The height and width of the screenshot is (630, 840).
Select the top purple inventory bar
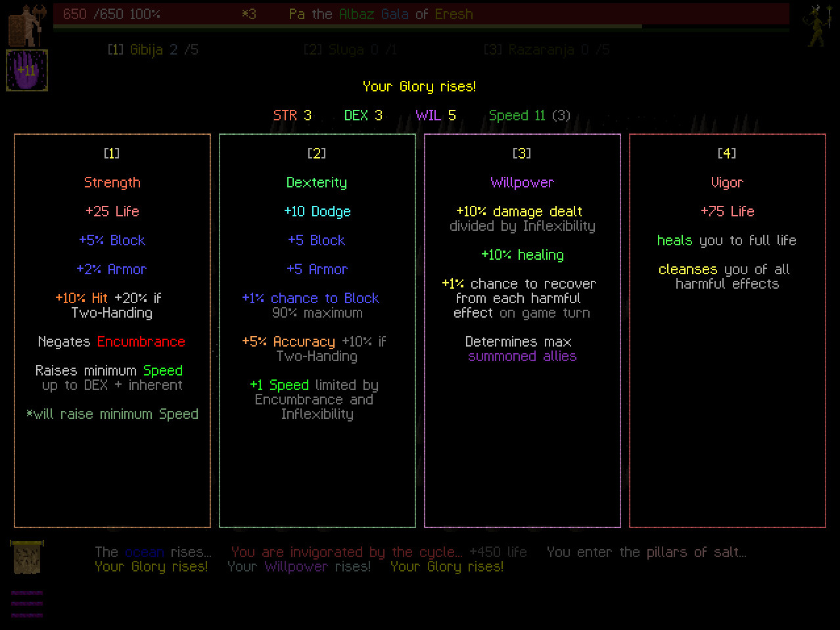point(26,594)
